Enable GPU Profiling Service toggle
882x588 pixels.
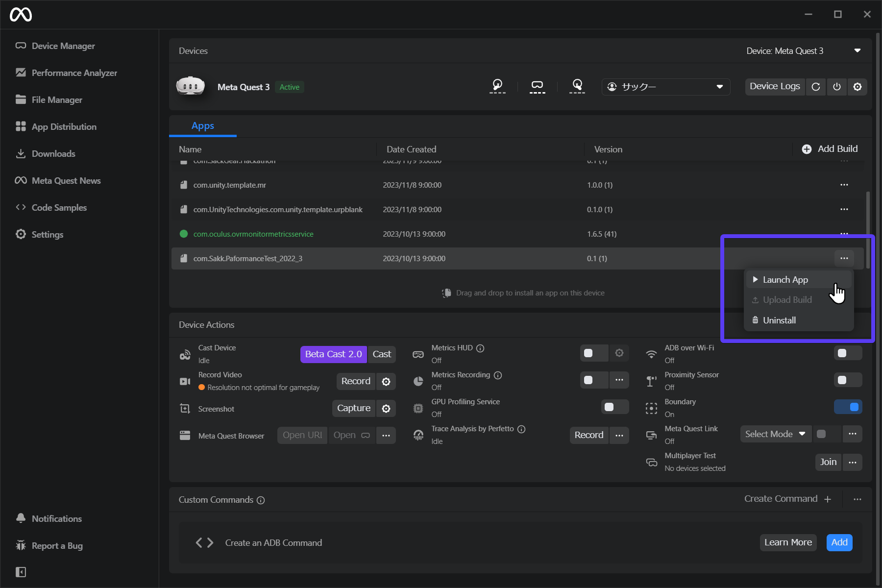[x=614, y=407]
